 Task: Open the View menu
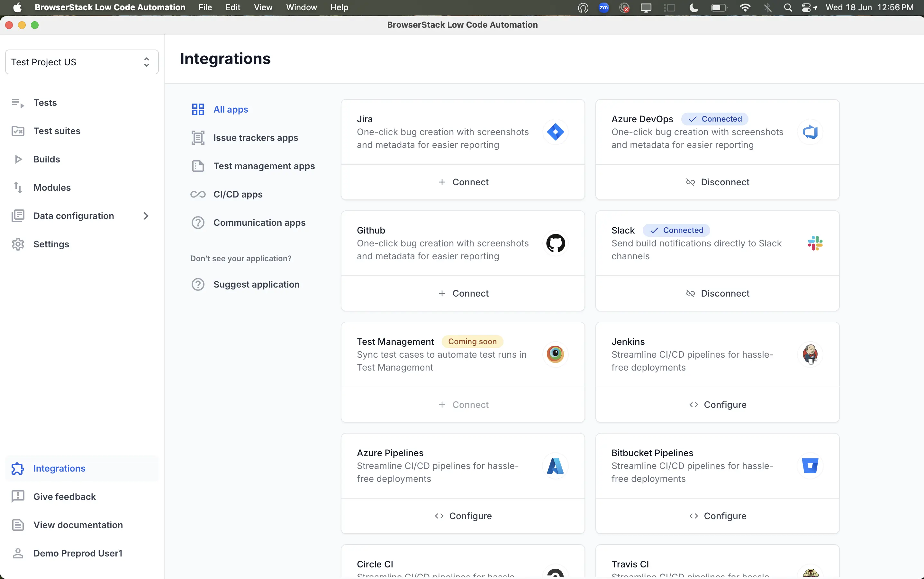click(263, 7)
